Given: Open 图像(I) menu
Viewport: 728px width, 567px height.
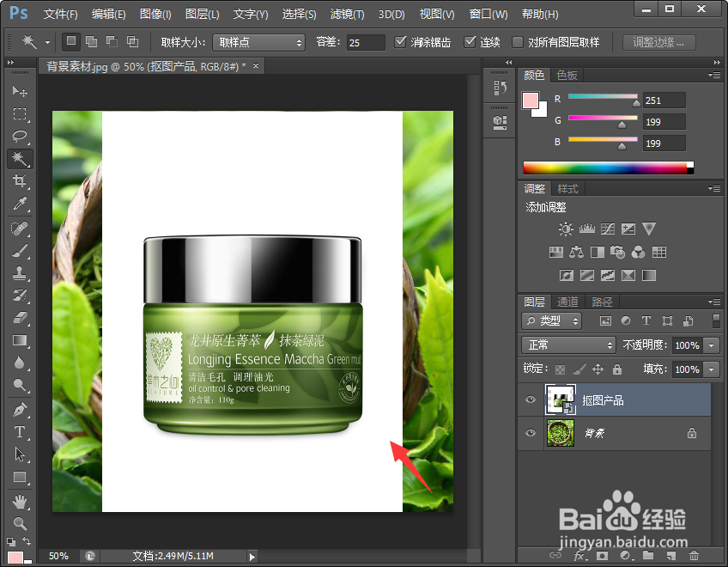Looking at the screenshot, I should (155, 15).
